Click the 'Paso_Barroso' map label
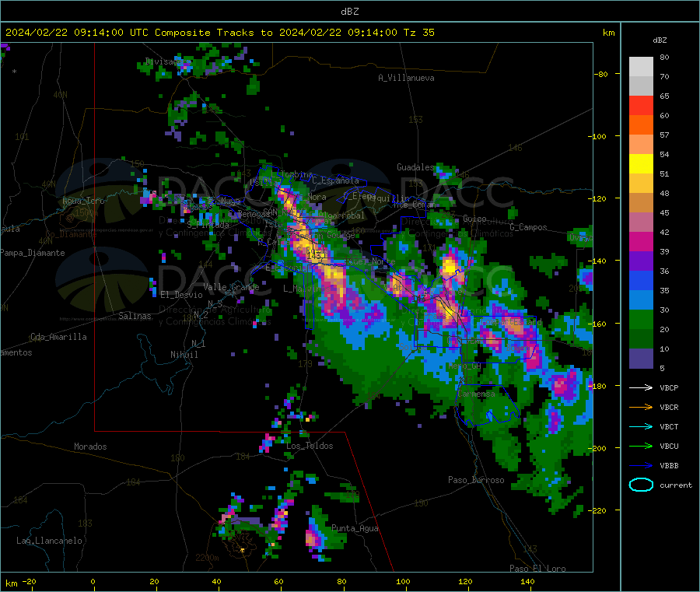This screenshot has height=592, width=700. point(476,480)
